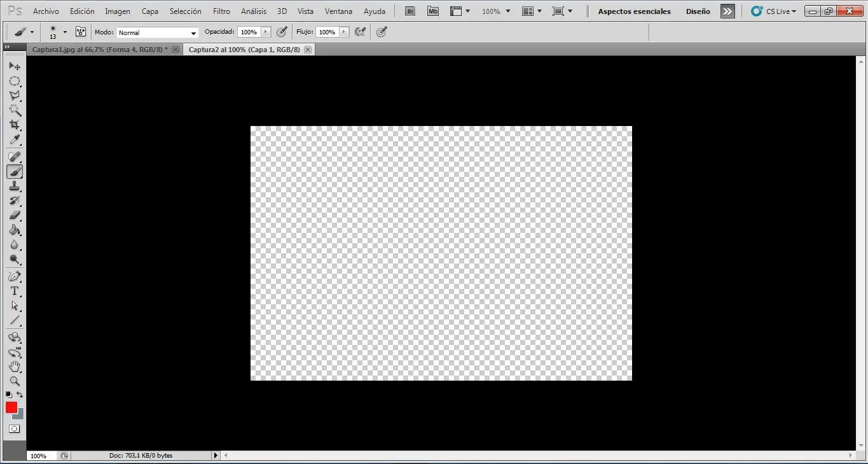Open the Imagen menu

[x=118, y=11]
